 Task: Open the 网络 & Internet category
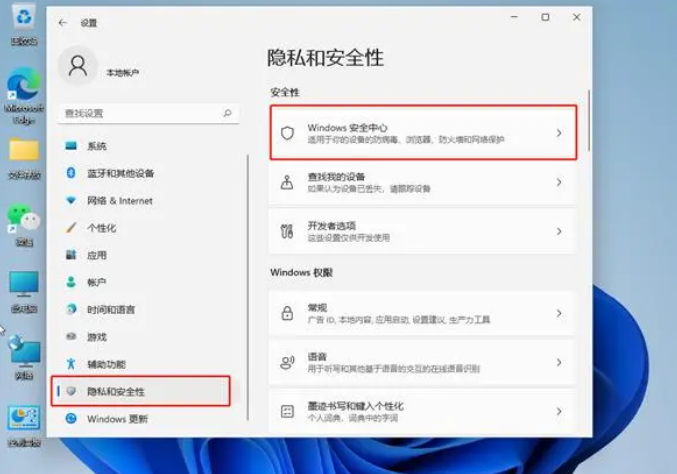[147, 200]
